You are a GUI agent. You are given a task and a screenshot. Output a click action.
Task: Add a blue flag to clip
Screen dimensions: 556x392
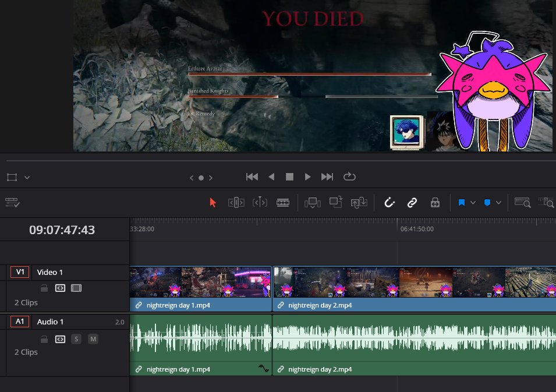(461, 203)
